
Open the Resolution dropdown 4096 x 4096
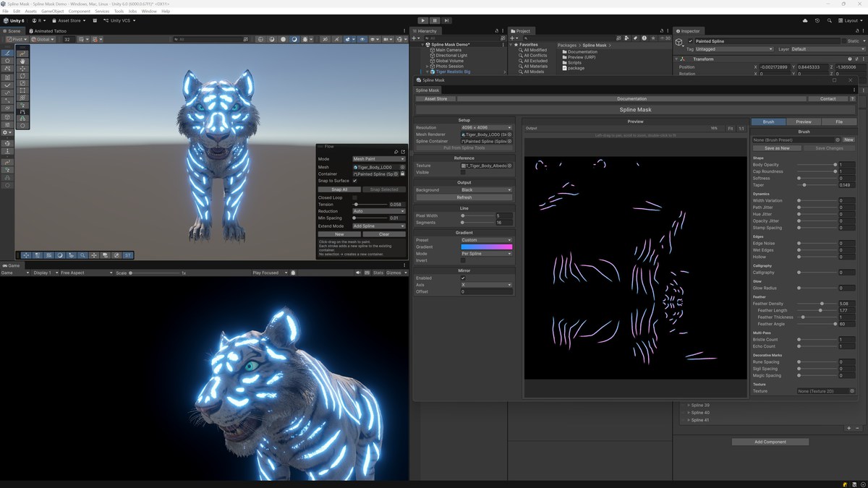tap(486, 127)
